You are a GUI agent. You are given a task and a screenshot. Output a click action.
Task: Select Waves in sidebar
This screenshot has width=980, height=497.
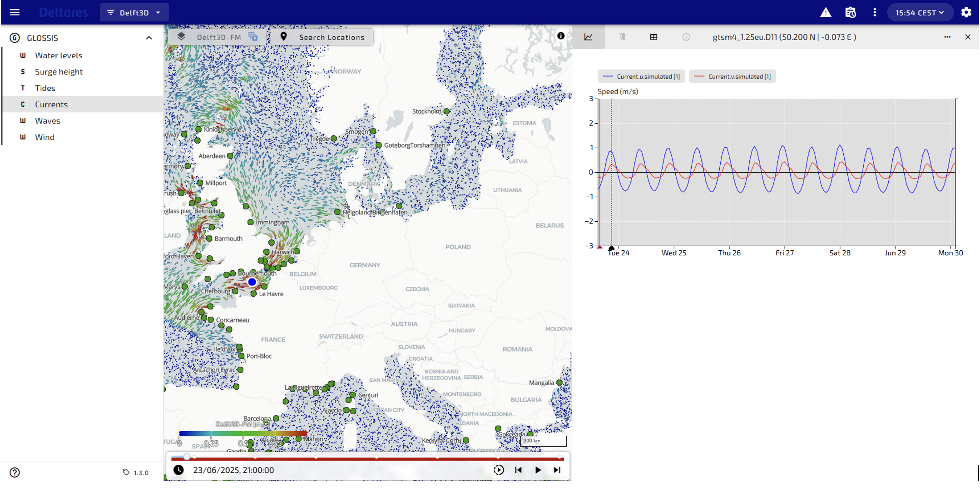(x=47, y=121)
